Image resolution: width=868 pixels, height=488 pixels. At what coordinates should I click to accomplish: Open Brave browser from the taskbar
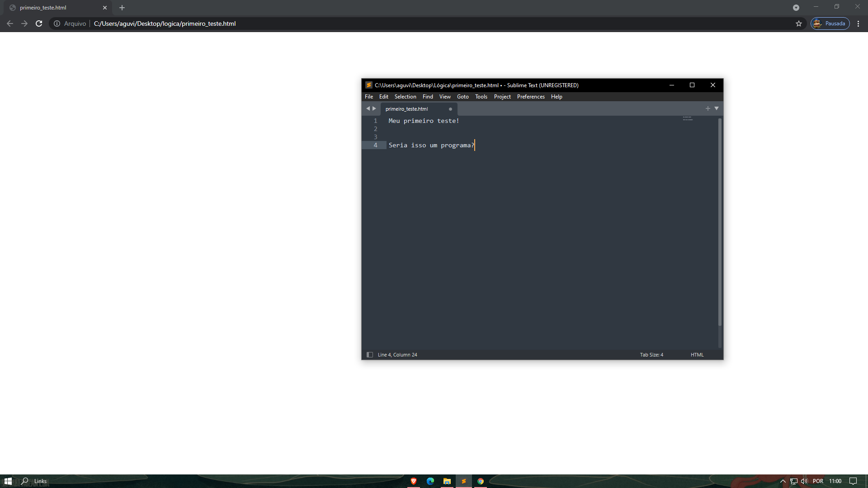(413, 481)
